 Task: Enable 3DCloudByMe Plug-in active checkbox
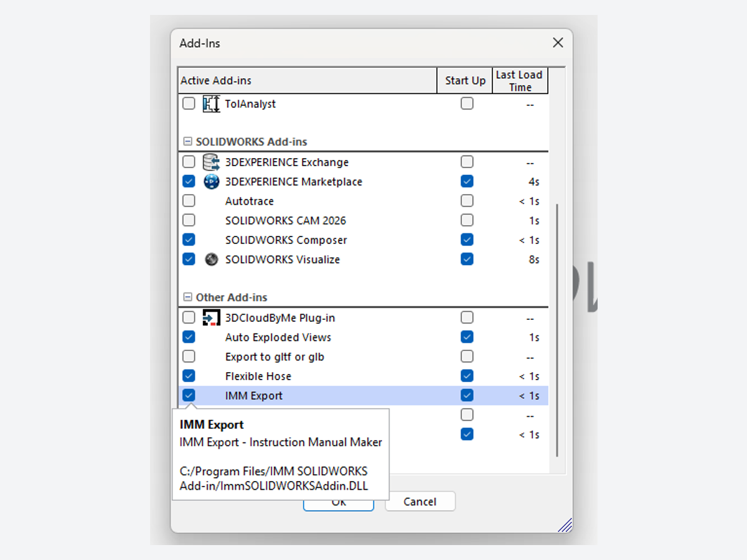coord(189,318)
